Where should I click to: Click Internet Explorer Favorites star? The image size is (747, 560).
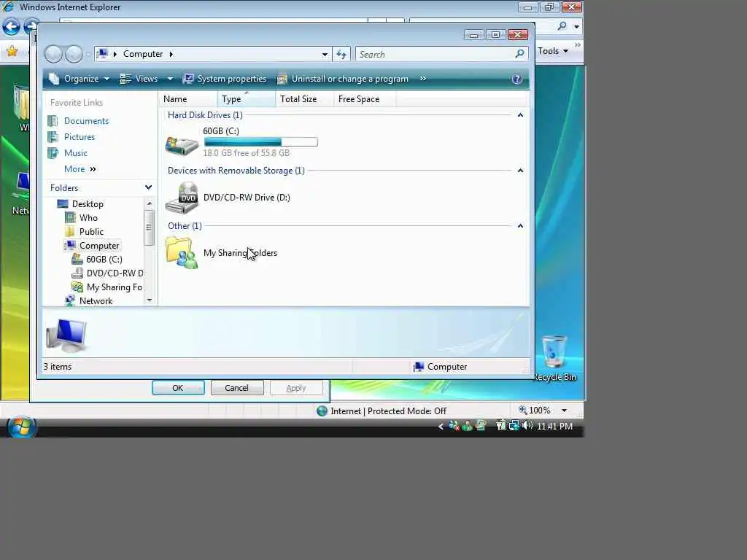point(12,51)
